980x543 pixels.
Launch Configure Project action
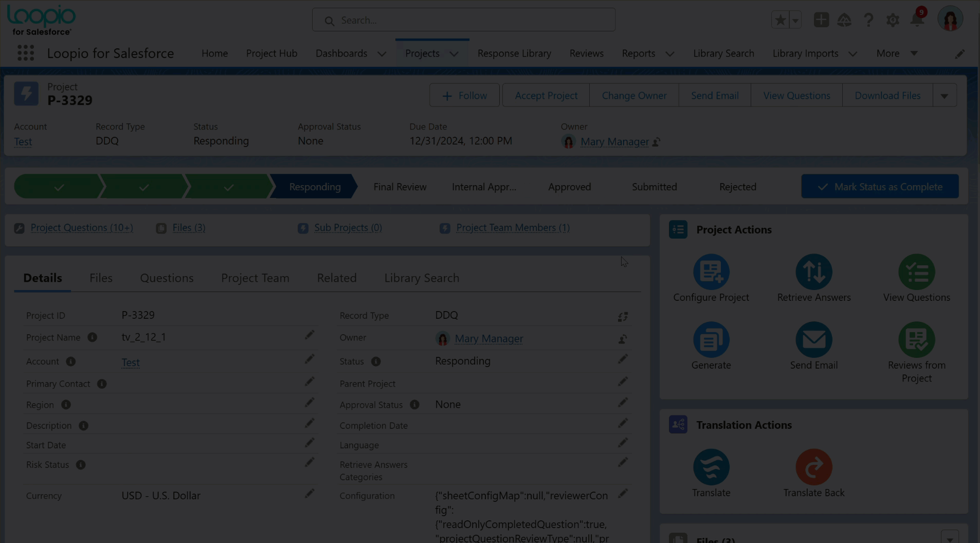click(711, 271)
